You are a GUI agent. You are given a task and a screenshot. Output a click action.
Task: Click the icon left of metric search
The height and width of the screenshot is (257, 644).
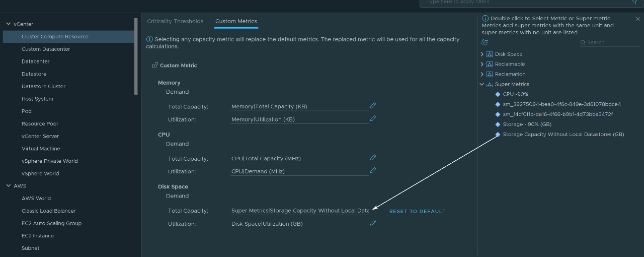[x=485, y=42]
